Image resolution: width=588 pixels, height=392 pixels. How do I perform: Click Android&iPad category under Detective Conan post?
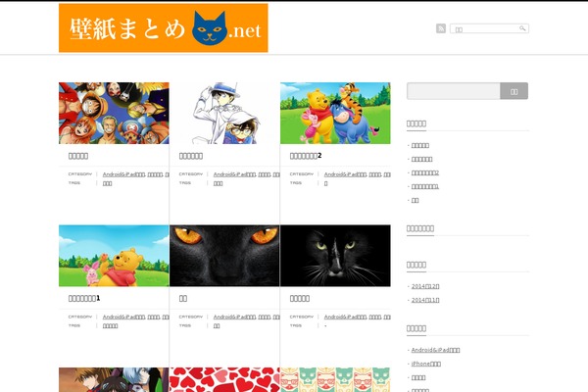[x=234, y=174]
